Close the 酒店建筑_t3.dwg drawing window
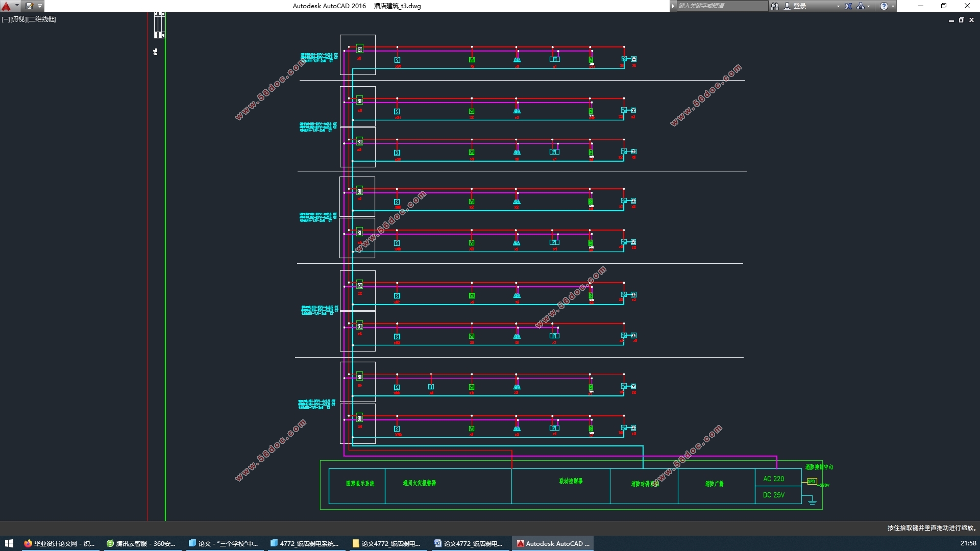This screenshot has height=551, width=980. pyautogui.click(x=971, y=20)
